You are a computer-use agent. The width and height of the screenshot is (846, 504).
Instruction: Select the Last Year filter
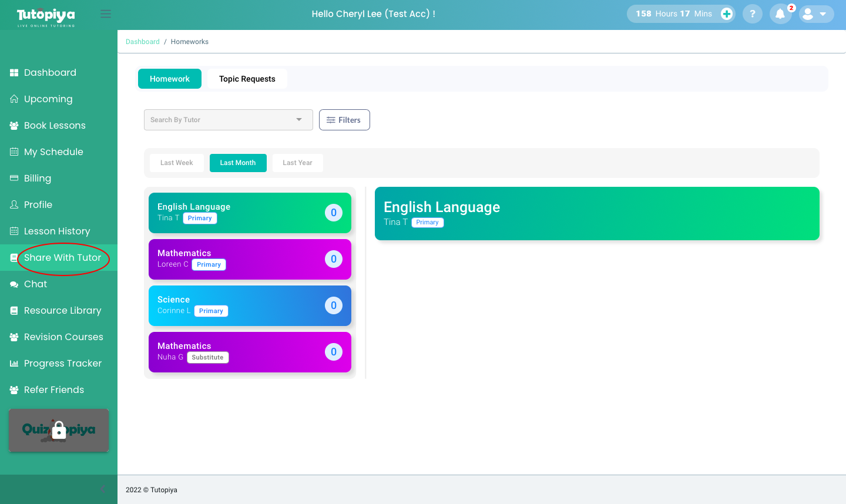point(297,163)
